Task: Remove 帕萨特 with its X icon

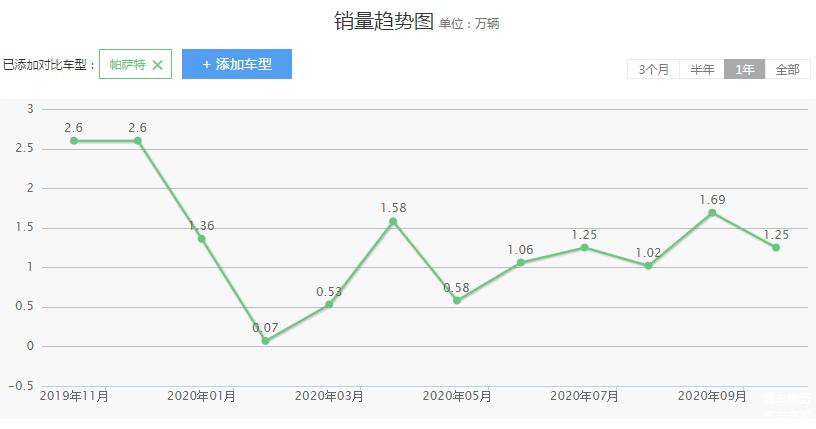Action: [158, 65]
